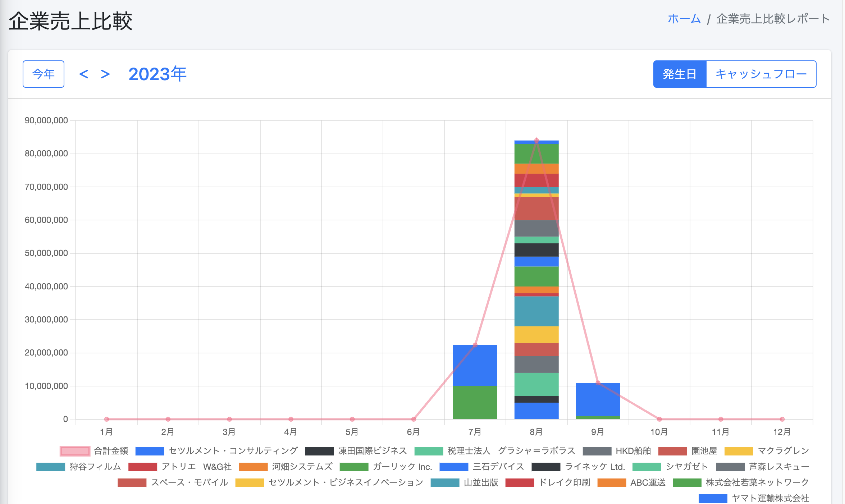Click the 8月 axis label
The image size is (845, 504).
[536, 432]
